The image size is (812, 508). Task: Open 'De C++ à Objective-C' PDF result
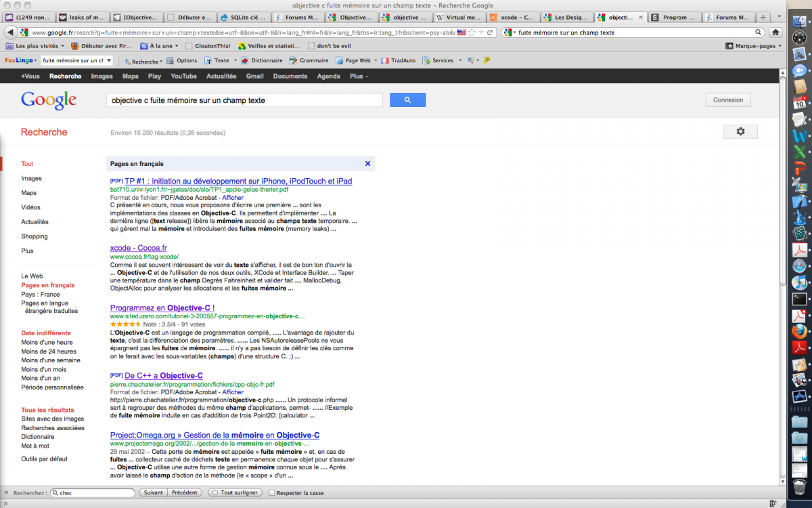(164, 375)
